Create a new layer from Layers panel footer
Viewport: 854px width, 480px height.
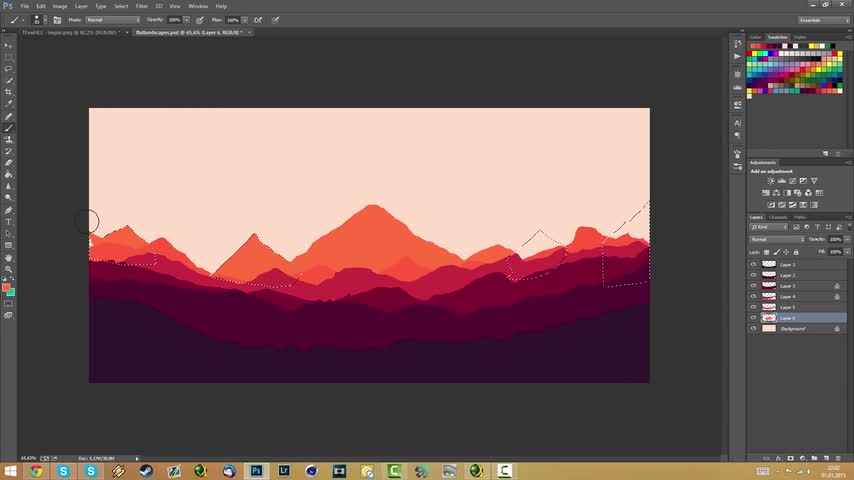pos(826,459)
